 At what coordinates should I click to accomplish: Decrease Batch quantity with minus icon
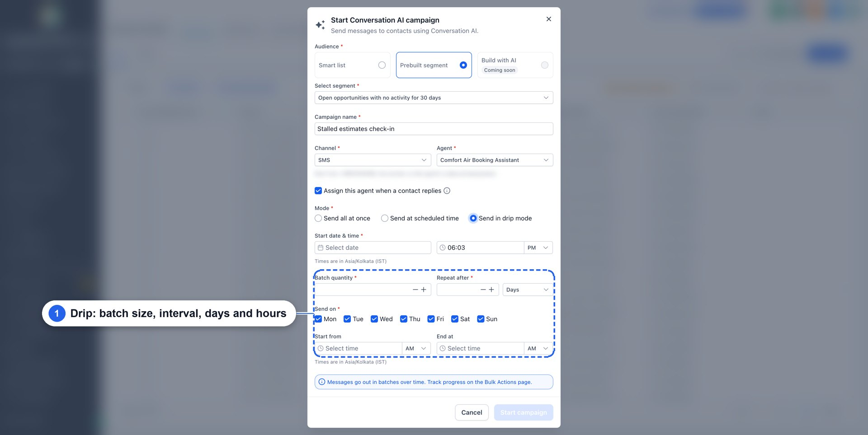pos(415,290)
